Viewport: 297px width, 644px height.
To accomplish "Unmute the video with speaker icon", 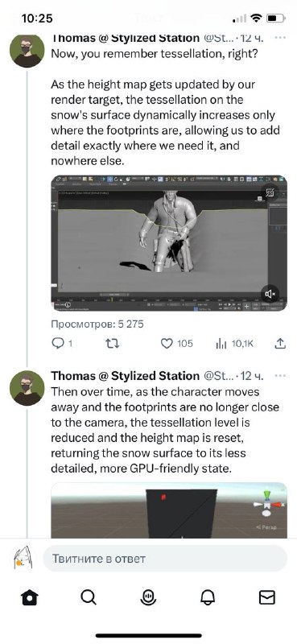I will pos(270,294).
